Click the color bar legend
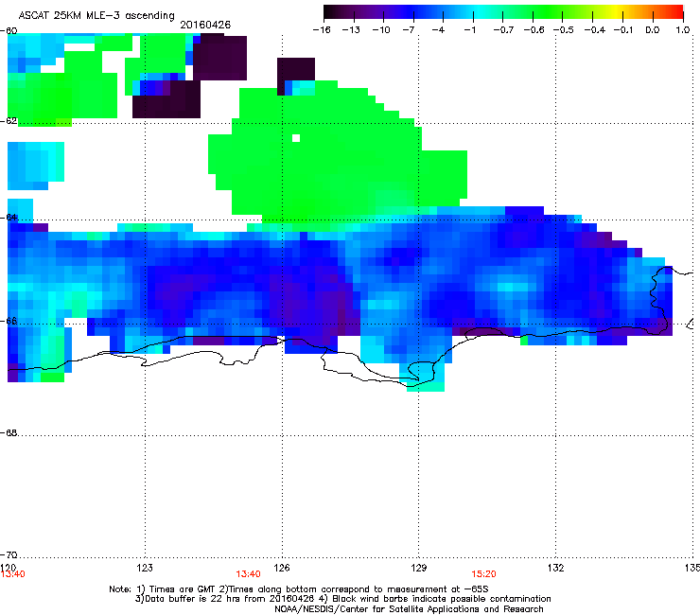The width and height of the screenshot is (700, 615). [x=503, y=12]
